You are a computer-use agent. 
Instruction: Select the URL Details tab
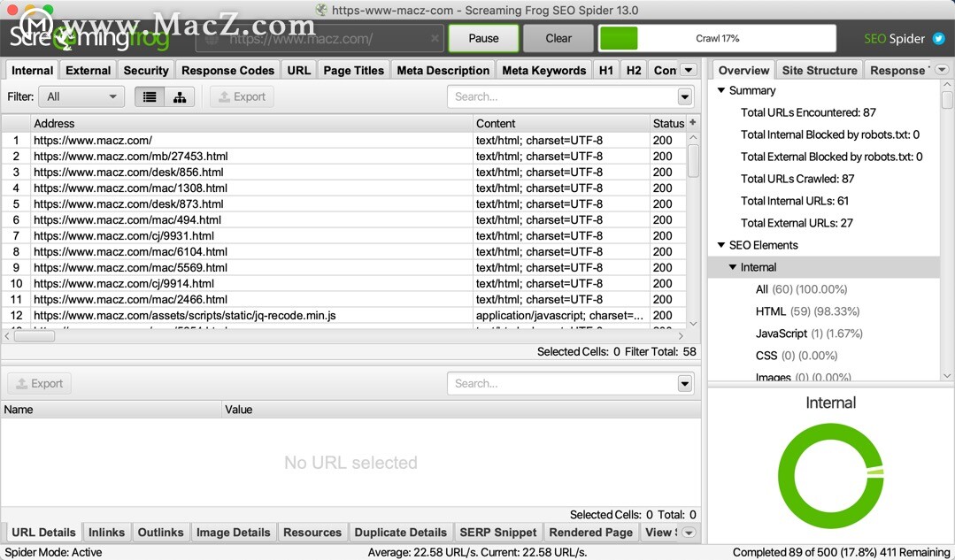[43, 532]
